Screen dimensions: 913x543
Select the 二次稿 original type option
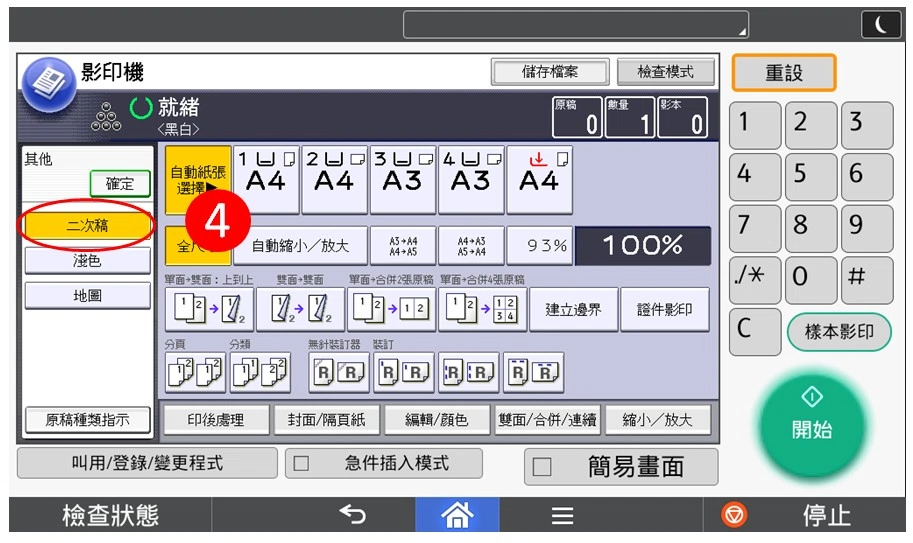[x=87, y=226]
